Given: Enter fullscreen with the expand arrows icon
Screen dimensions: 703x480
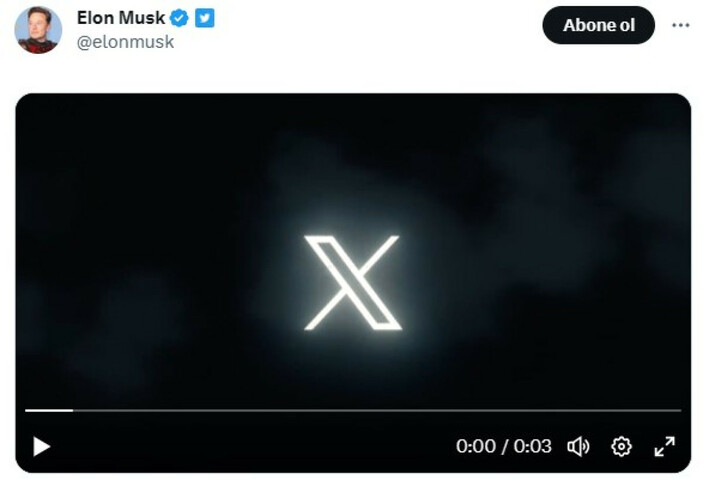Looking at the screenshot, I should click(x=664, y=446).
